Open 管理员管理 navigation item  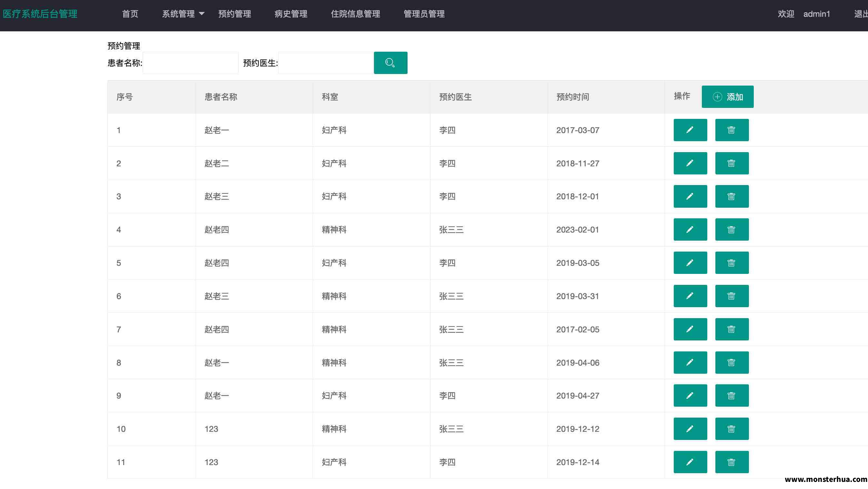(424, 14)
